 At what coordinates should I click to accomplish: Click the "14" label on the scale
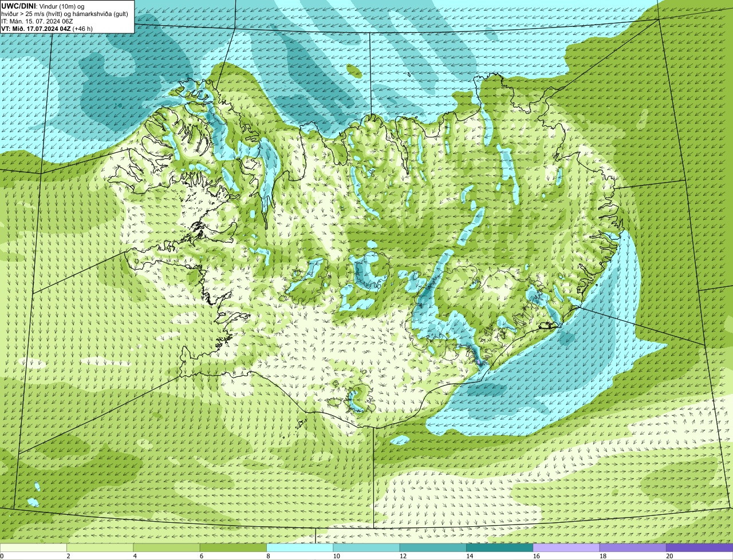pyautogui.click(x=470, y=556)
